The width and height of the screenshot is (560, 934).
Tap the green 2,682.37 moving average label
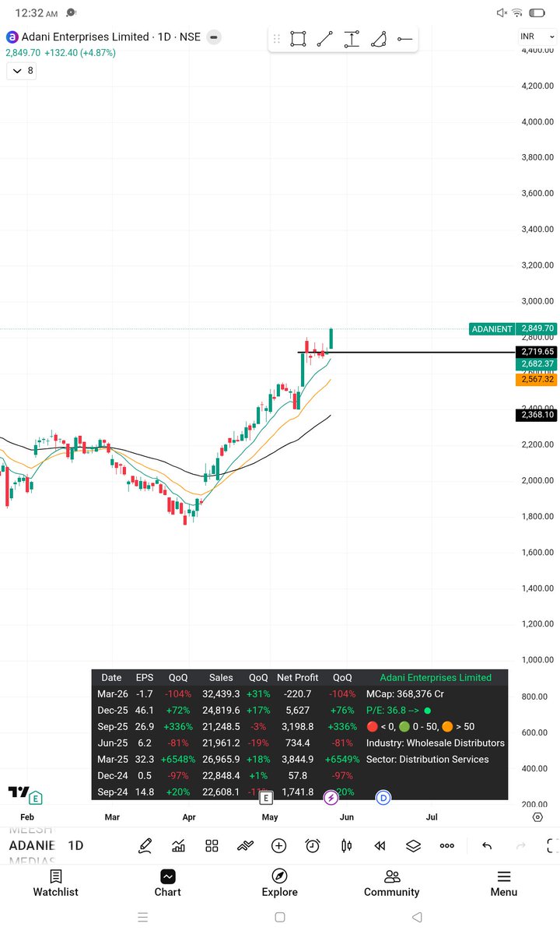[x=535, y=363]
